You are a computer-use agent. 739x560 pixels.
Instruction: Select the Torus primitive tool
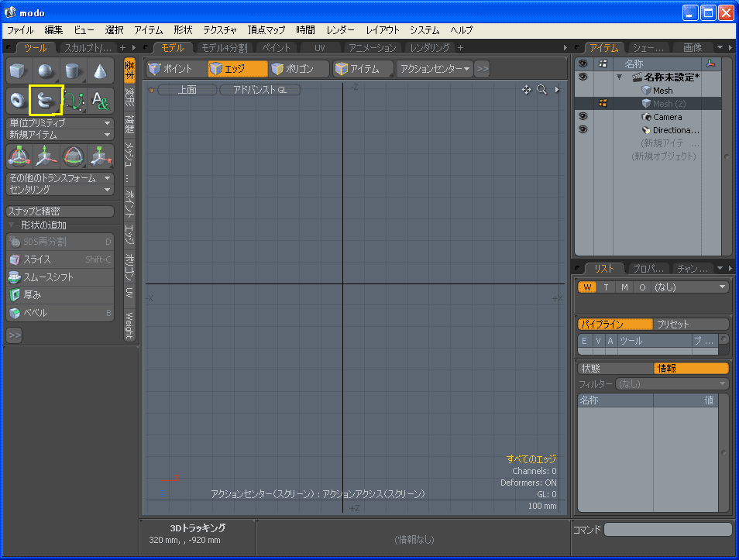[18, 100]
